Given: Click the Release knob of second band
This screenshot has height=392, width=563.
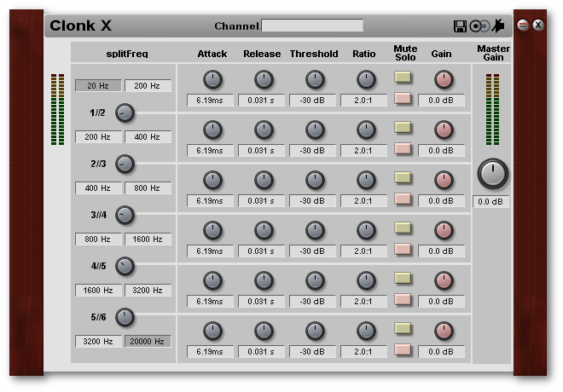Looking at the screenshot, I should click(x=264, y=130).
